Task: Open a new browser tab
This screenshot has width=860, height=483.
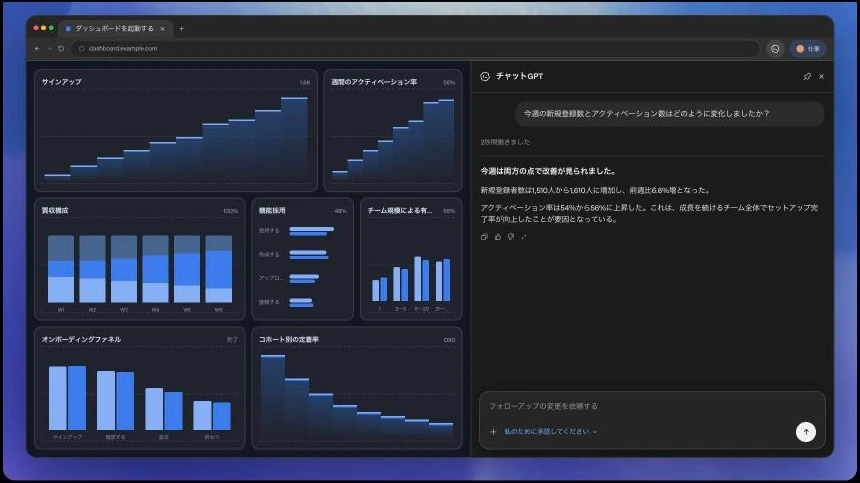Action: 182,29
